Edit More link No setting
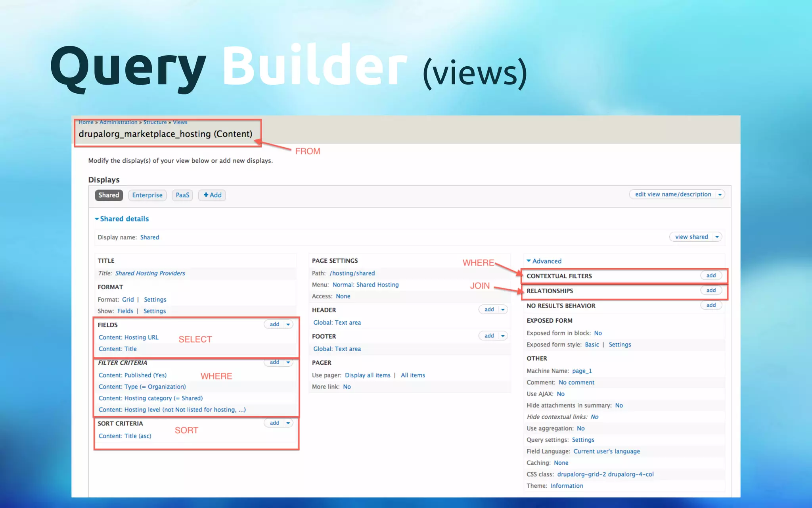The image size is (812, 508). (347, 387)
